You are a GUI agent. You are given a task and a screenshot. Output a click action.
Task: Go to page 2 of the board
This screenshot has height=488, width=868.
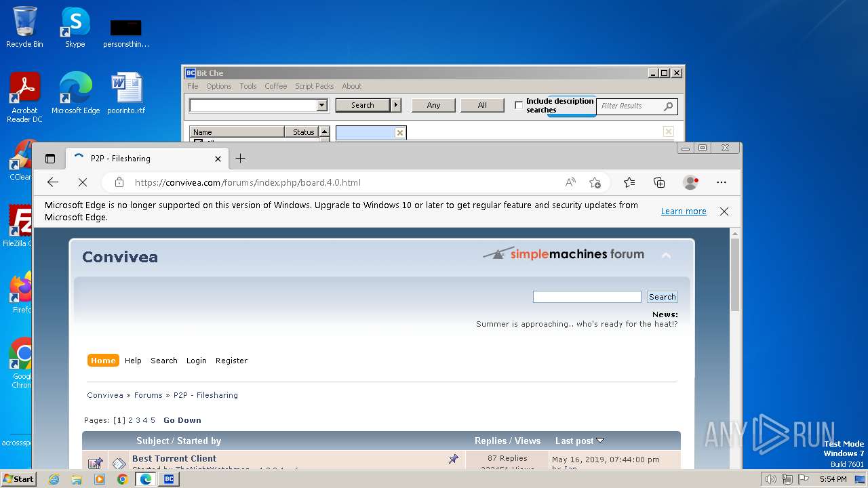point(131,420)
